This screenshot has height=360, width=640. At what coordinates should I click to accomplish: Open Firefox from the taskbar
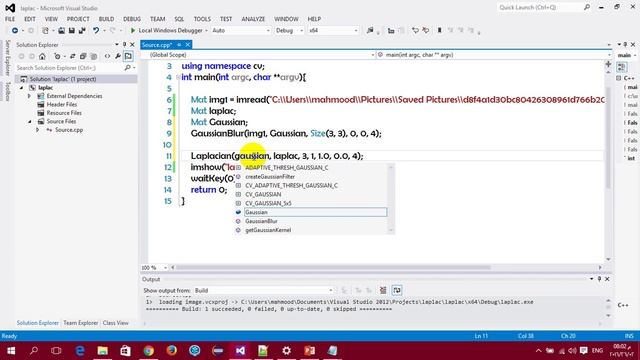[171, 350]
